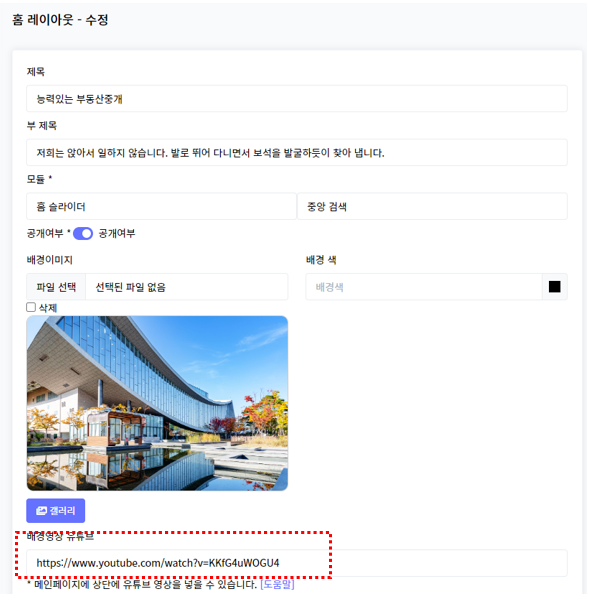
Task: Open the black background color swatch
Action: (554, 287)
